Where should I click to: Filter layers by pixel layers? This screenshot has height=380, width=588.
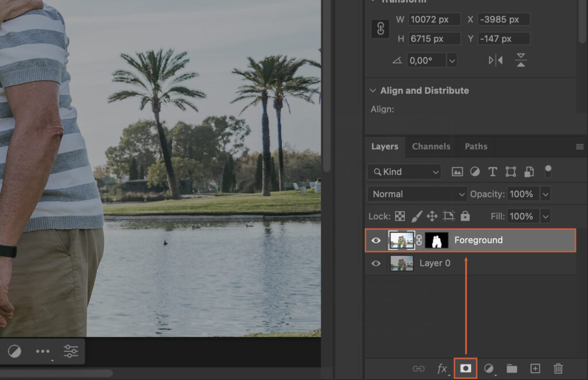coord(456,171)
